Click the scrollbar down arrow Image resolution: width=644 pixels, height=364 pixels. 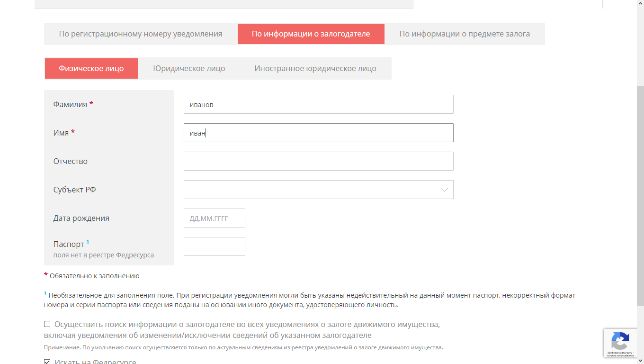pos(640,360)
